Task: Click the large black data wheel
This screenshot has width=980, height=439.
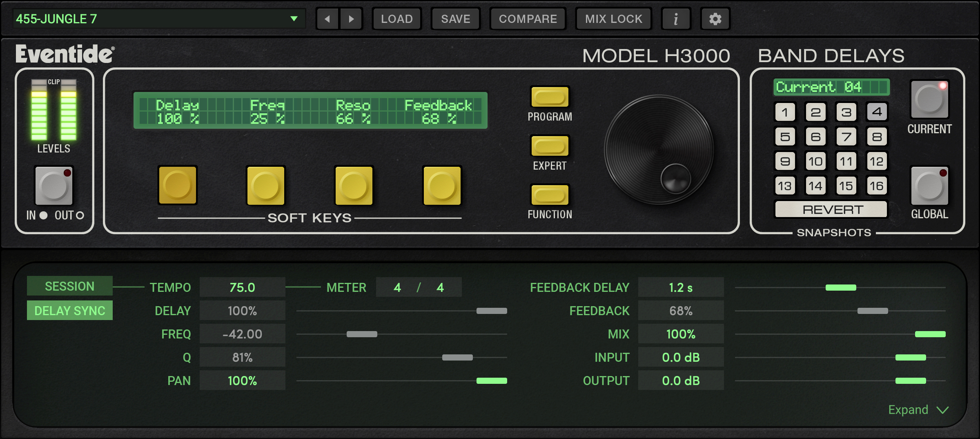Action: tap(659, 150)
